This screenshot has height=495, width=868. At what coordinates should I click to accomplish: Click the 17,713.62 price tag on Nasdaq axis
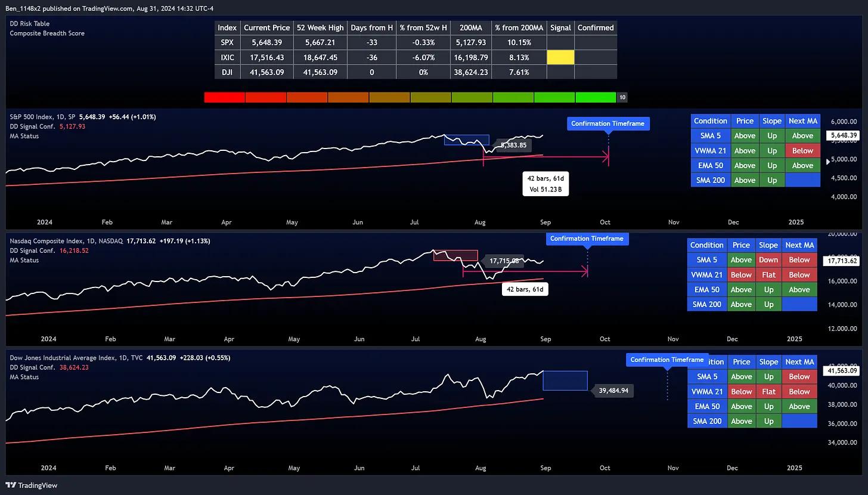tap(842, 260)
